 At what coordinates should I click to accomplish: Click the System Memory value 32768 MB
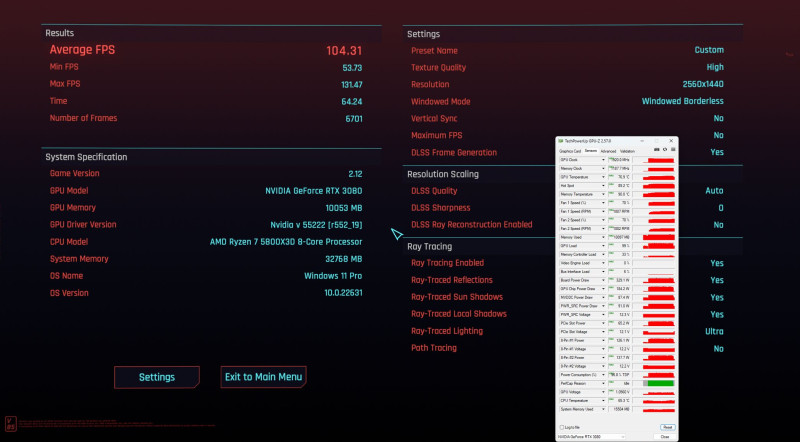tap(344, 259)
